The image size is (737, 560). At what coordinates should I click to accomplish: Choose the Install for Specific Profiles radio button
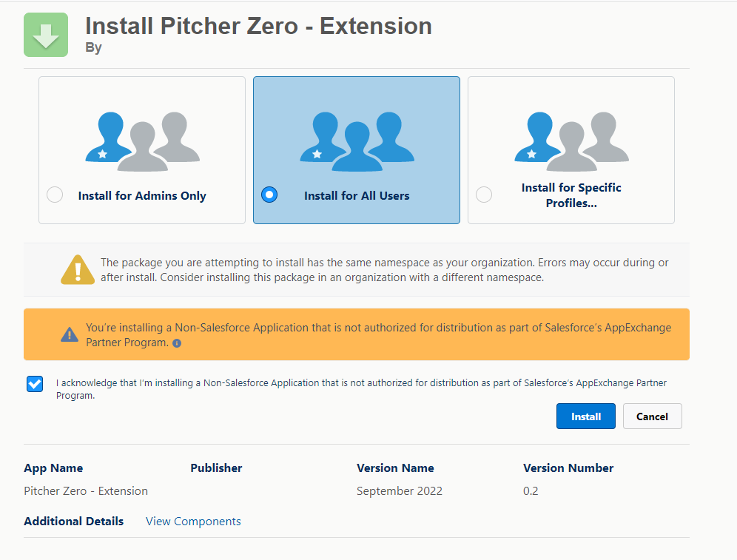(484, 195)
